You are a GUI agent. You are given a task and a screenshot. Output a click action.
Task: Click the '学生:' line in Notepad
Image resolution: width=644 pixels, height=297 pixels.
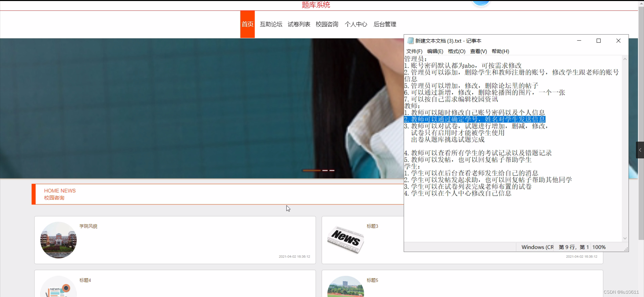(412, 166)
